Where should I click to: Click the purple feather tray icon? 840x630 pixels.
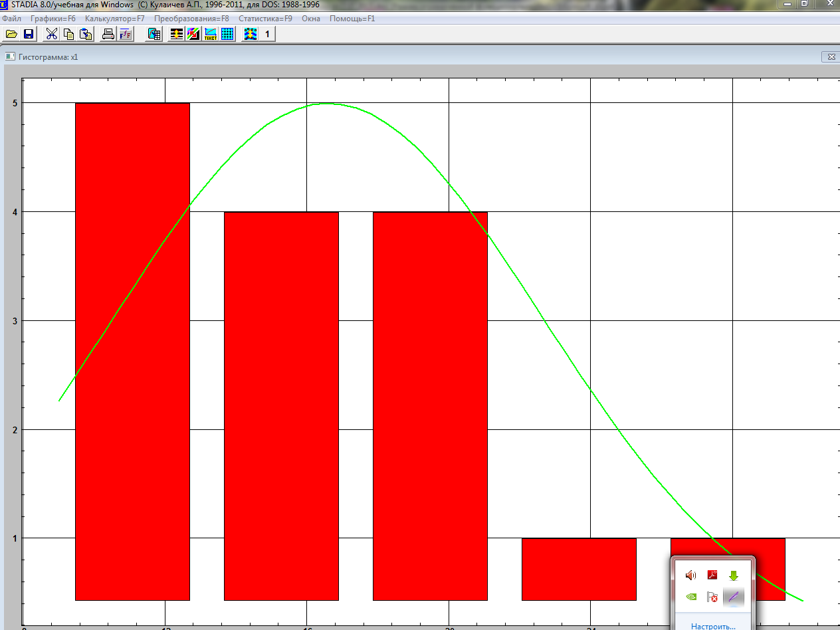(734, 597)
